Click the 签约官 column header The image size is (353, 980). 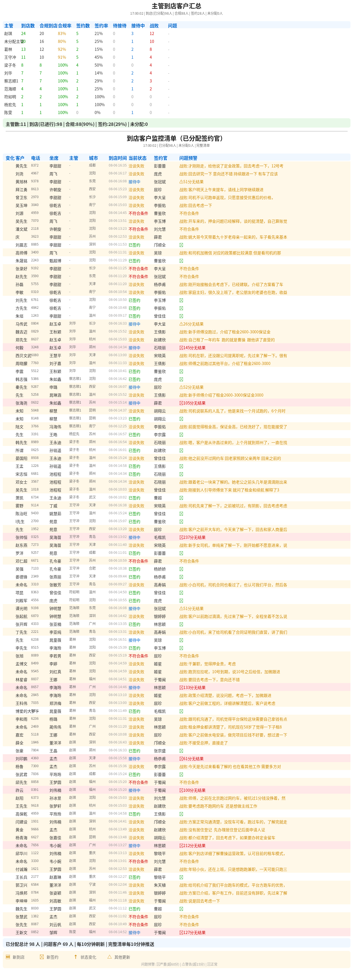[x=161, y=158]
